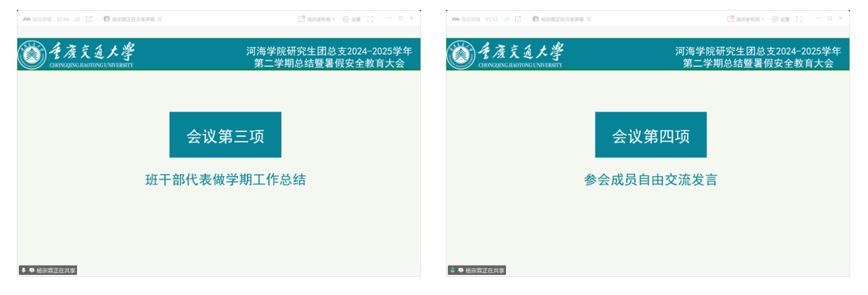Enter fullscreen in the left meeting window
The width and height of the screenshot is (868, 295).
370,19
